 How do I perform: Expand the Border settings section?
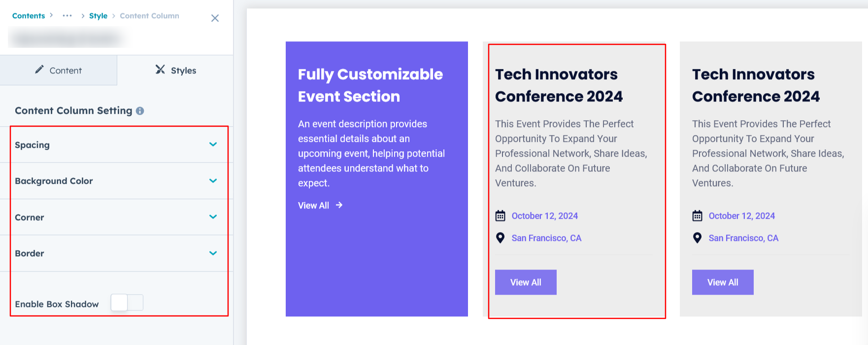[x=213, y=253]
